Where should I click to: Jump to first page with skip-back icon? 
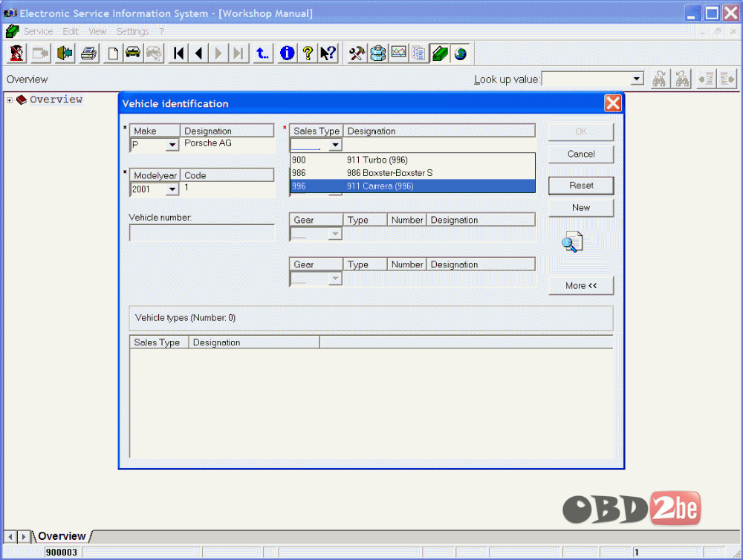[x=178, y=53]
